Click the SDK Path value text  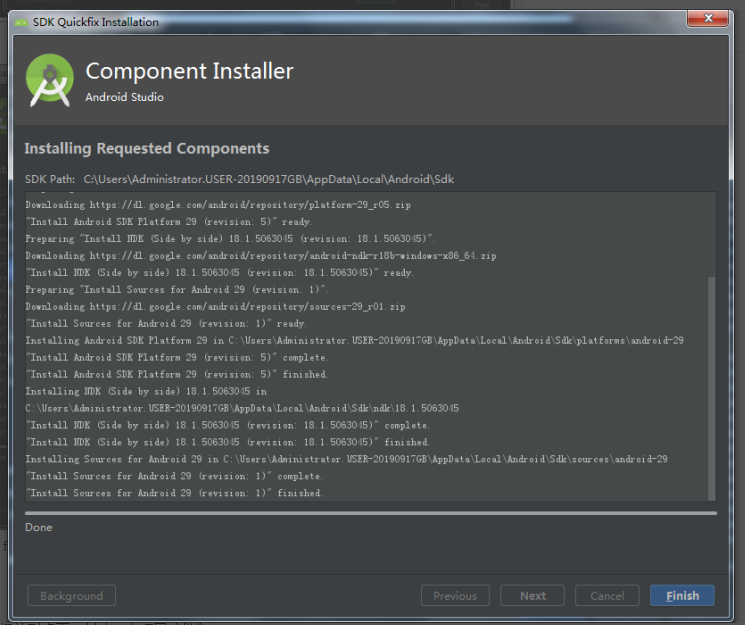click(269, 179)
